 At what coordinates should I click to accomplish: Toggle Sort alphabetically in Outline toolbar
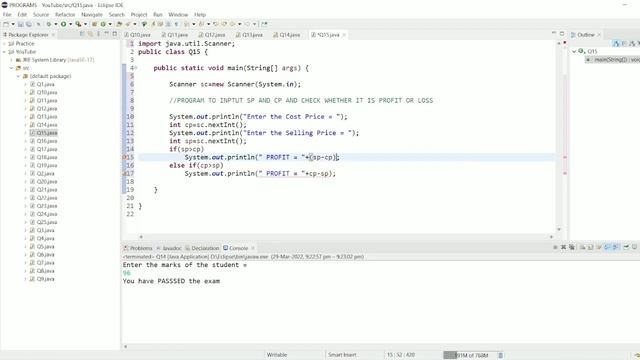tap(616, 43)
